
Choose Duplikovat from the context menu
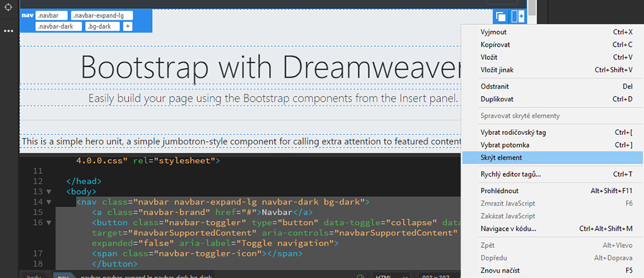(x=553, y=99)
